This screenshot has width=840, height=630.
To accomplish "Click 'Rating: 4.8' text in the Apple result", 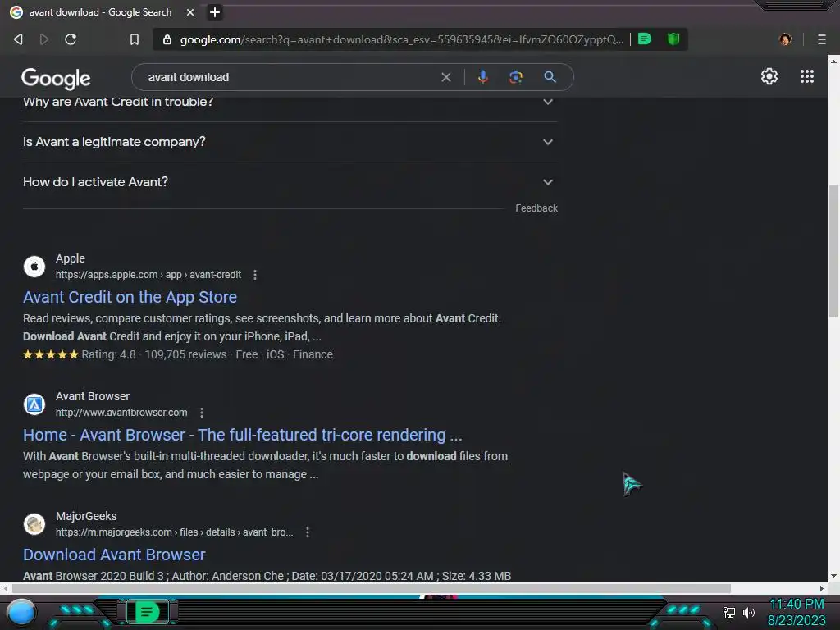I will pyautogui.click(x=109, y=354).
